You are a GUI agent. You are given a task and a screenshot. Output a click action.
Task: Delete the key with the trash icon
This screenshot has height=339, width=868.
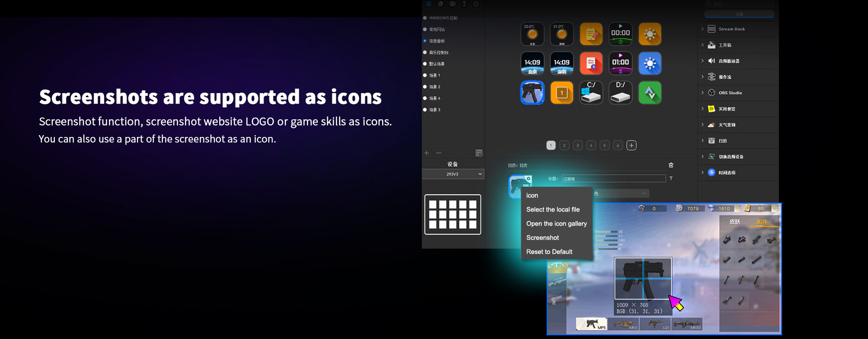tap(671, 165)
